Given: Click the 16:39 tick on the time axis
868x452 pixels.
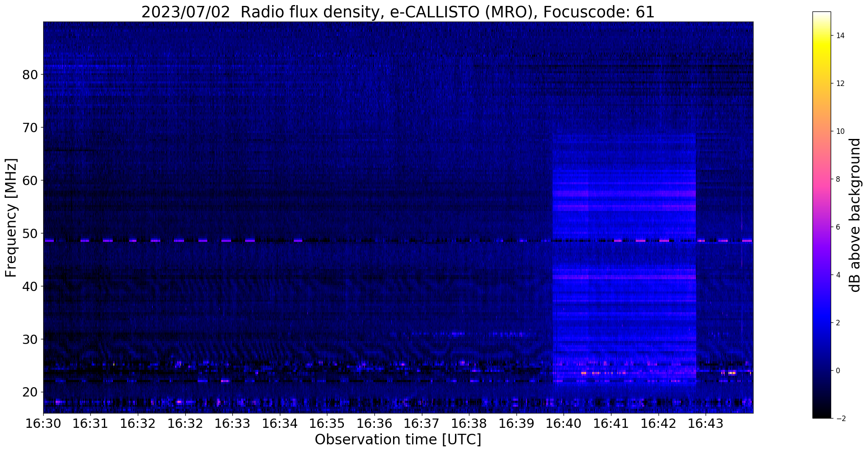Looking at the screenshot, I should pyautogui.click(x=516, y=424).
